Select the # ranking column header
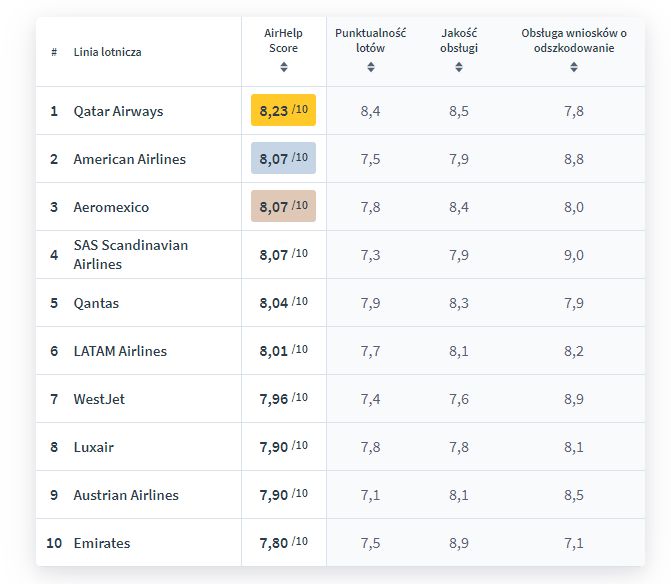671x584 pixels. tap(53, 52)
